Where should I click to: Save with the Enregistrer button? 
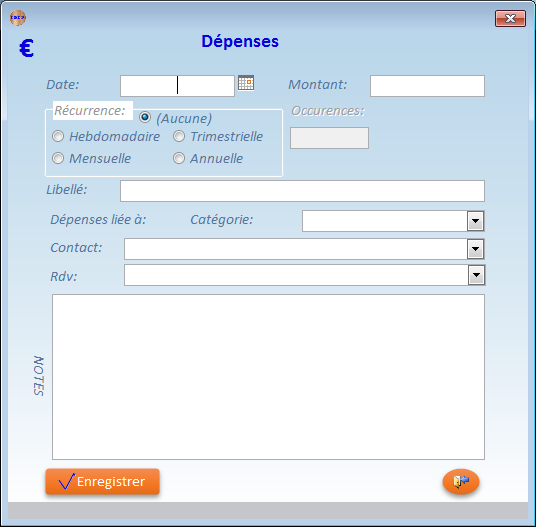(103, 482)
